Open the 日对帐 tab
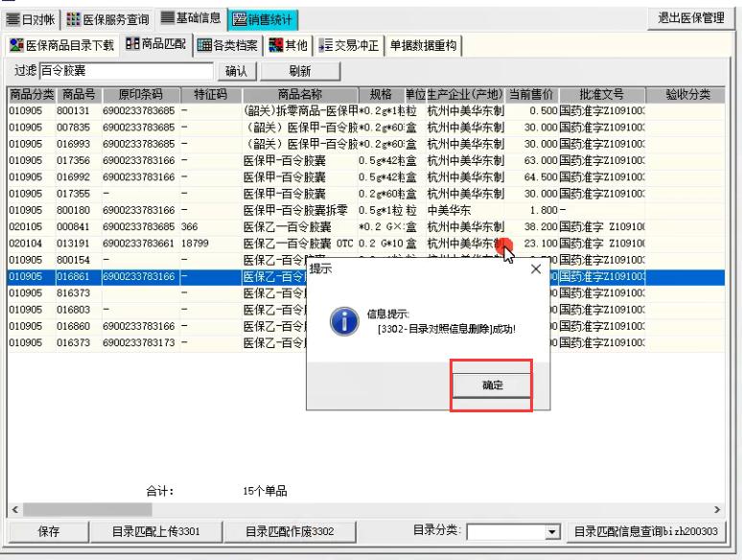This screenshot has width=742, height=560. 31,19
